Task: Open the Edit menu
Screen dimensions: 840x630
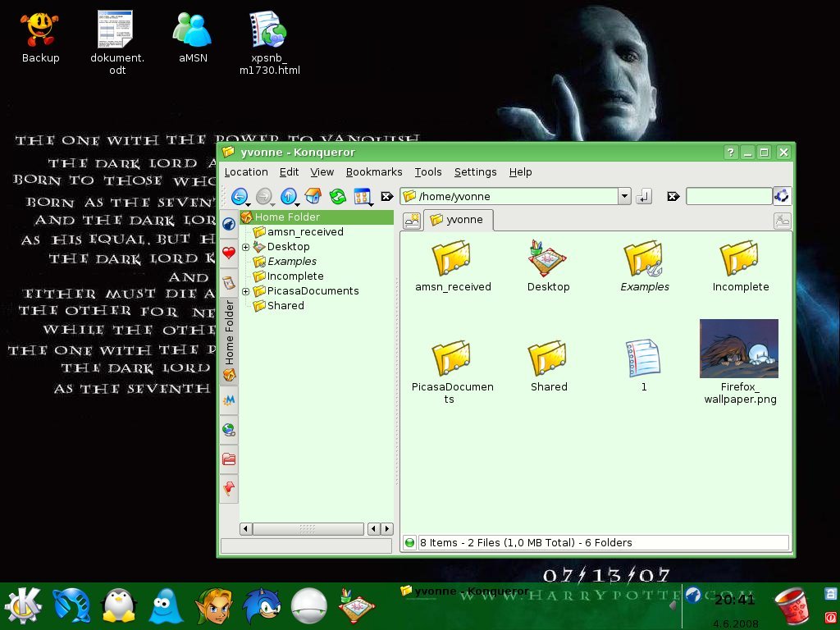Action: click(x=289, y=172)
